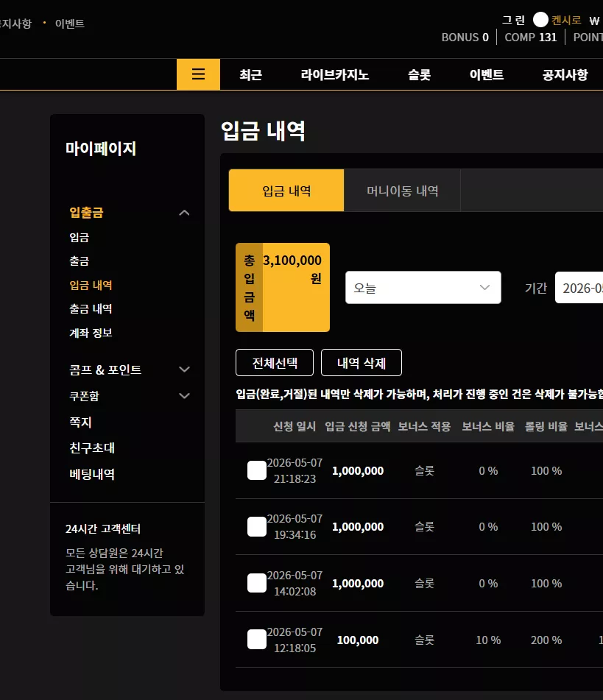This screenshot has height=700, width=603.
Task: Click the 입출금 section heading
Action: click(86, 213)
